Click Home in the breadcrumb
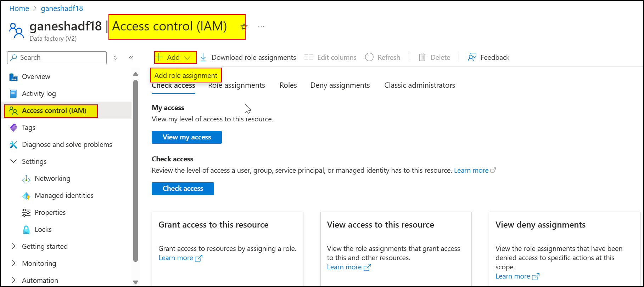 tap(19, 8)
